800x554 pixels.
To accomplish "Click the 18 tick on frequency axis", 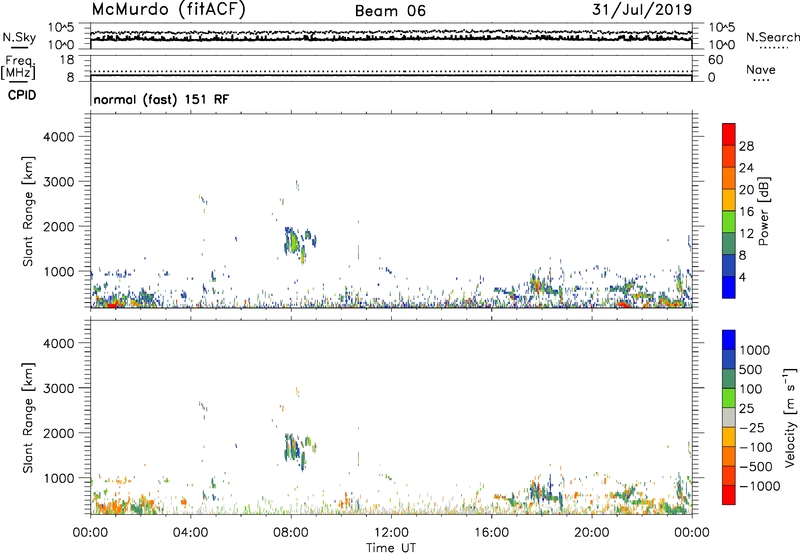I will click(x=67, y=60).
